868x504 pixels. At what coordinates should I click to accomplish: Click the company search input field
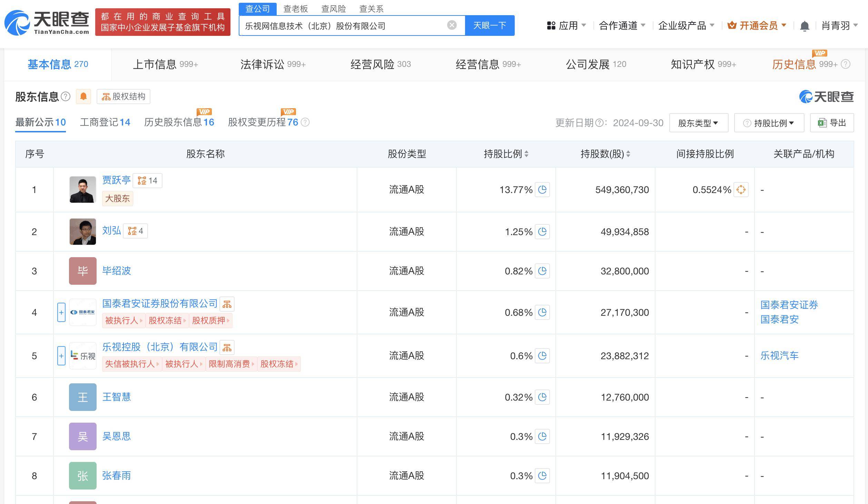345,25
